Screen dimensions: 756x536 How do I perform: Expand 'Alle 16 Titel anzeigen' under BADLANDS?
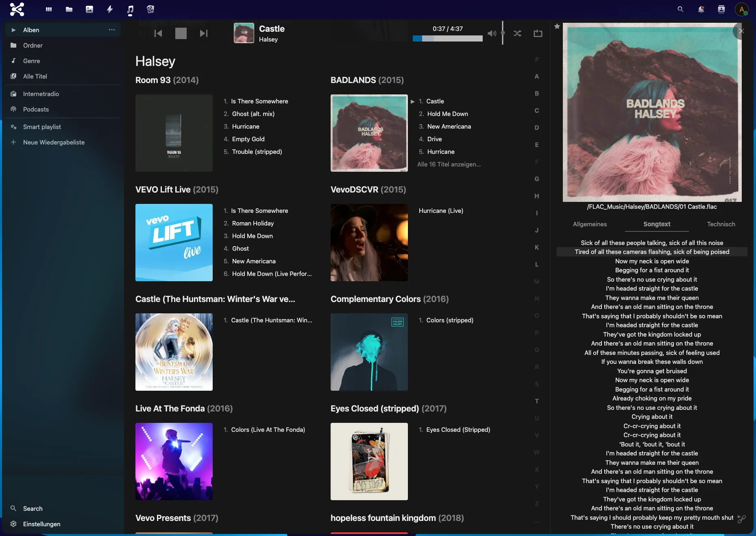pyautogui.click(x=449, y=164)
